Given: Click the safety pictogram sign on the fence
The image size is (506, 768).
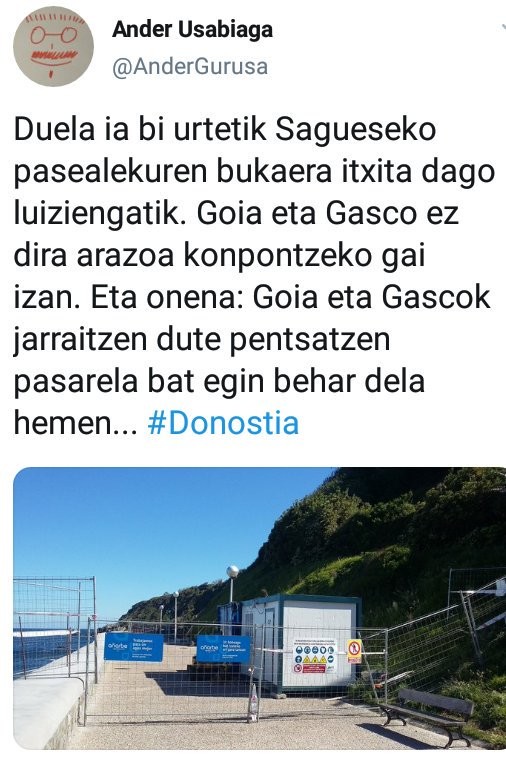Looking at the screenshot, I should pos(315,656).
